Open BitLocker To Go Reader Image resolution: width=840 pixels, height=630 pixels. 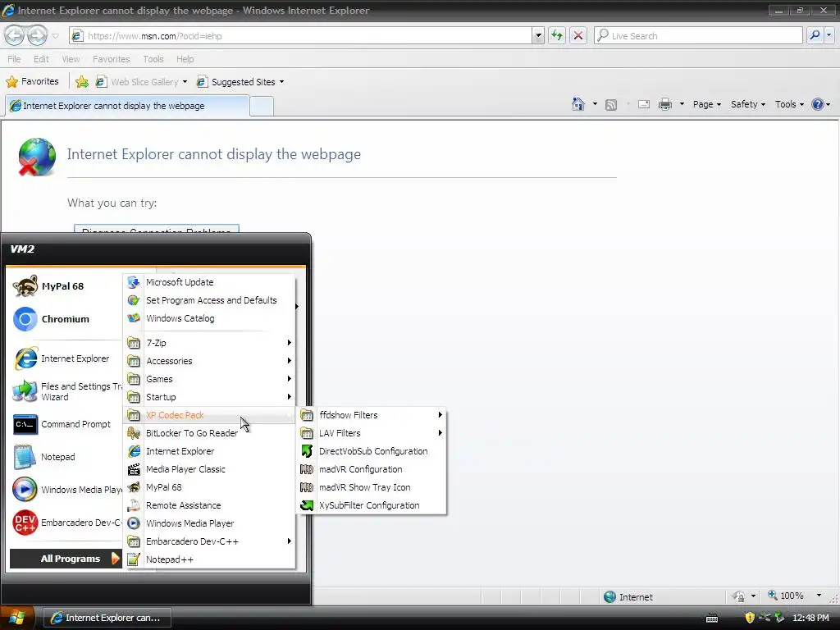209,433
